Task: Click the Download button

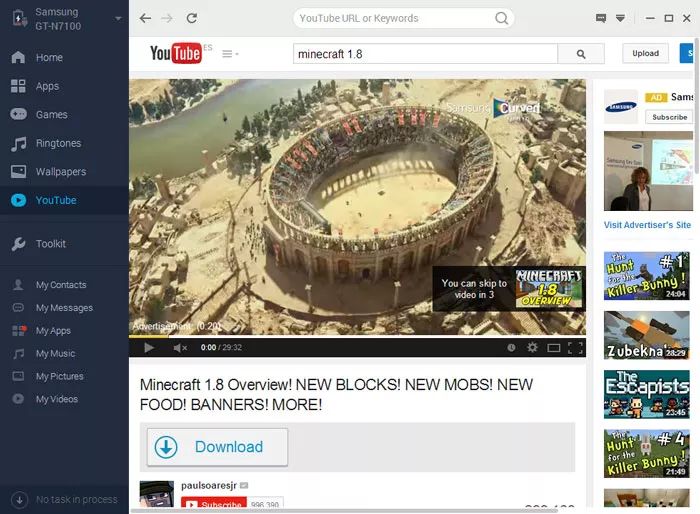Action: click(217, 447)
